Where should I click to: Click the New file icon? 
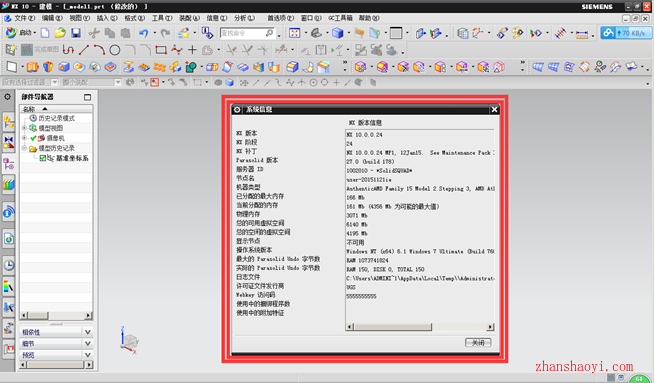coord(45,33)
